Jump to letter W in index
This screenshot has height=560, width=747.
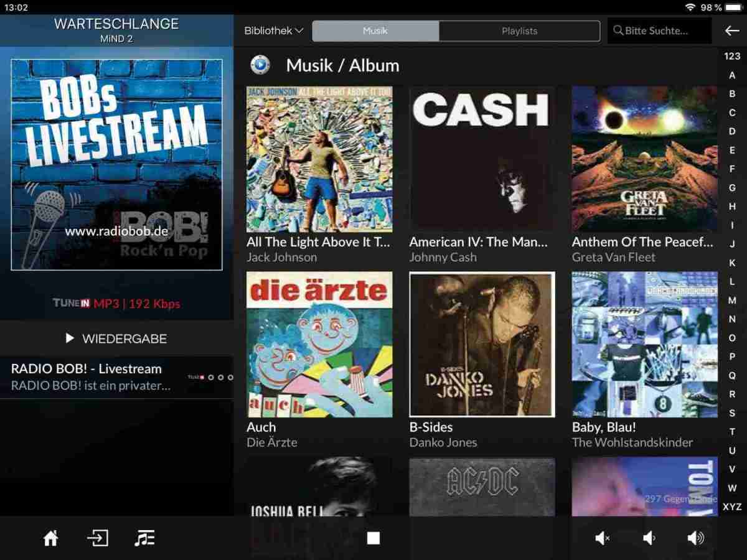(x=732, y=488)
